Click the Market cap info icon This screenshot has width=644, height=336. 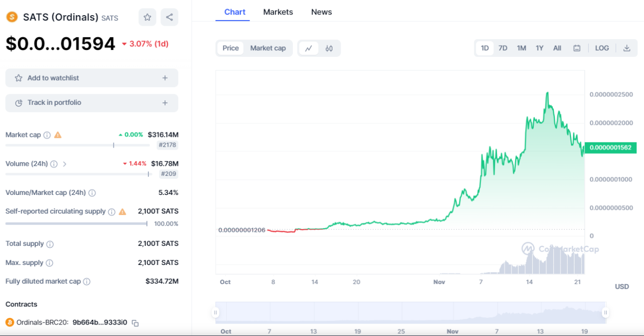(x=47, y=135)
